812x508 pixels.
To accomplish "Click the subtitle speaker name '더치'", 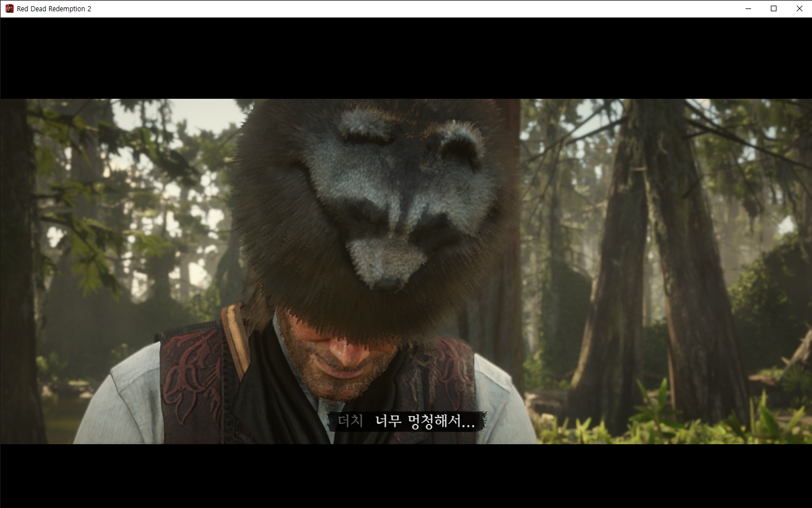I will (350, 421).
